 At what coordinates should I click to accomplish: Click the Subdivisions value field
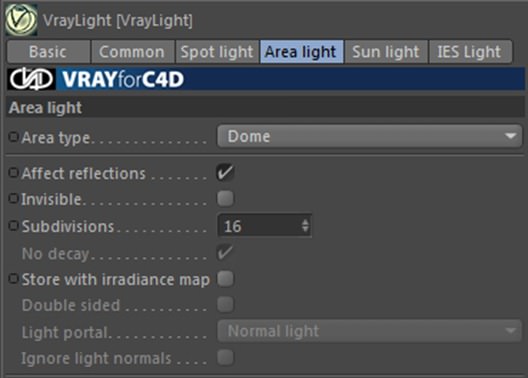pyautogui.click(x=264, y=226)
